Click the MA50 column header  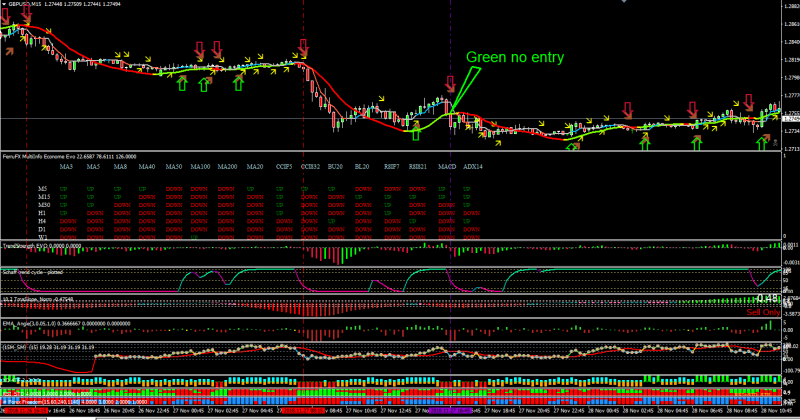[173, 166]
